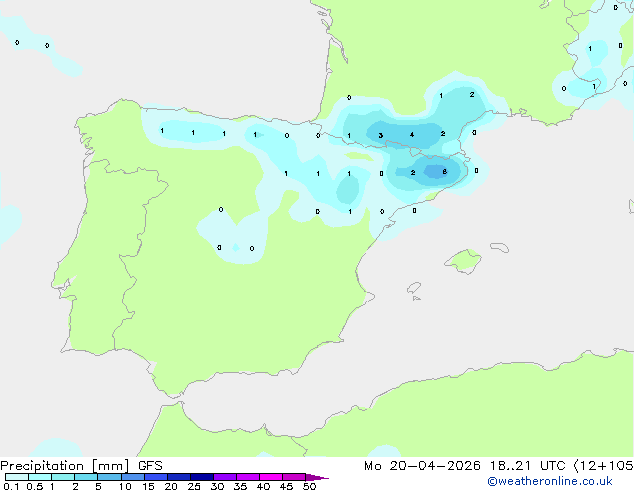Click the legend label '45'
The width and height of the screenshot is (634, 490).
click(286, 486)
